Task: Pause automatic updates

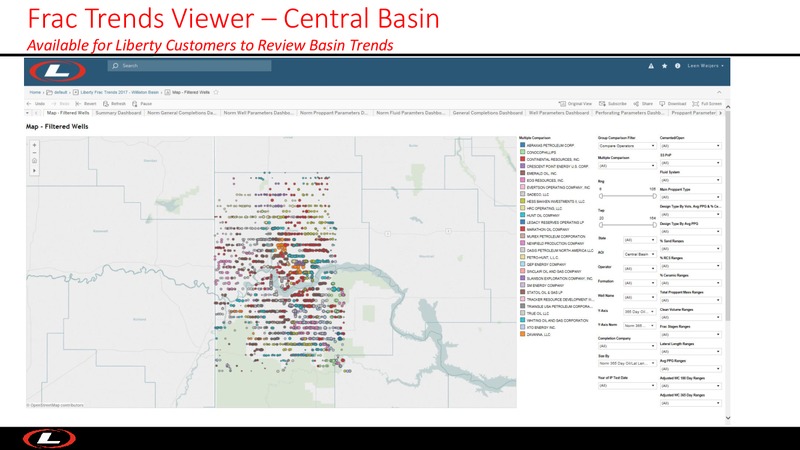Action: pyautogui.click(x=142, y=104)
